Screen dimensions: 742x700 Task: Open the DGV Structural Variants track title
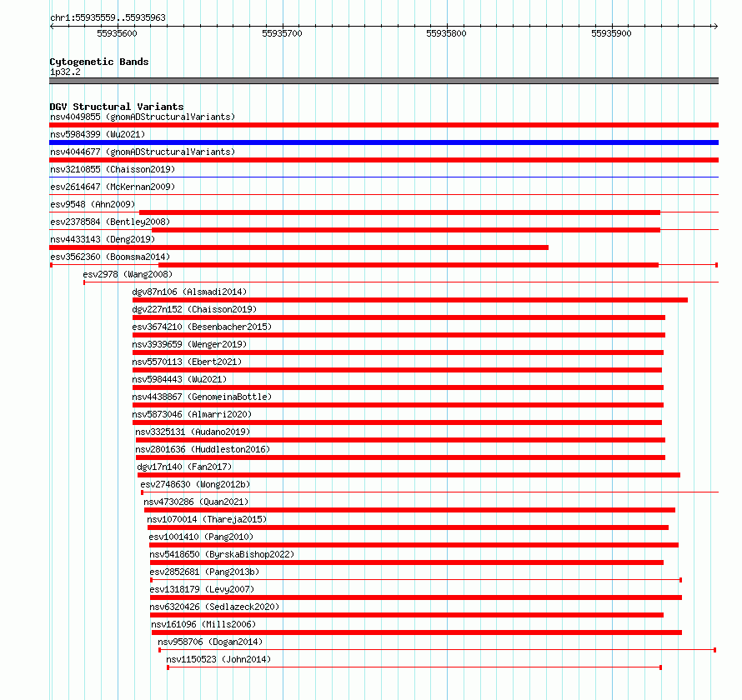(x=117, y=107)
